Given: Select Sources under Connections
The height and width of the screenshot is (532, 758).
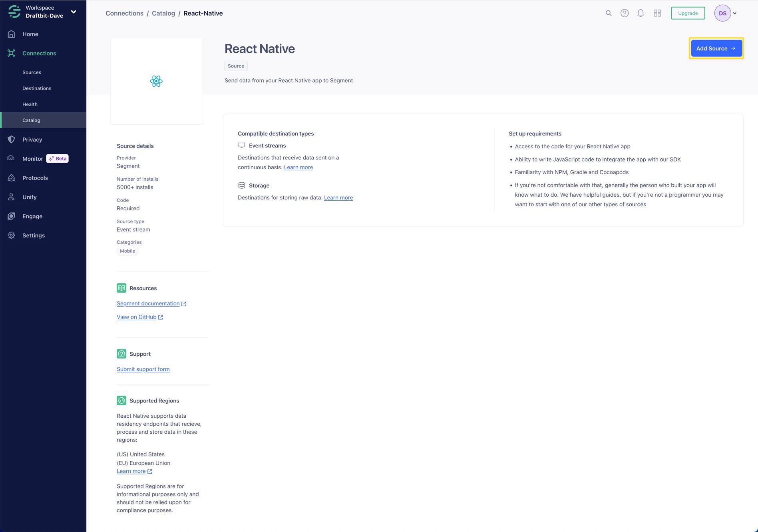Looking at the screenshot, I should point(32,72).
